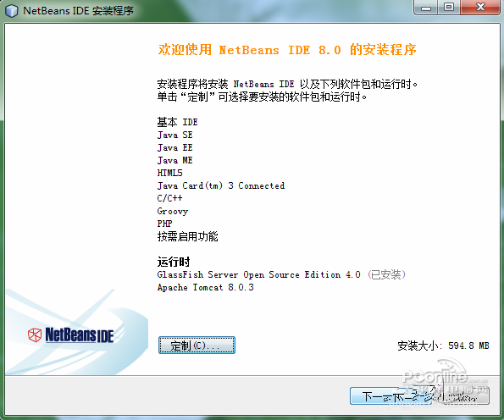
Task: Click the window title NetBeans IDE 安装程序
Action: 78,11
